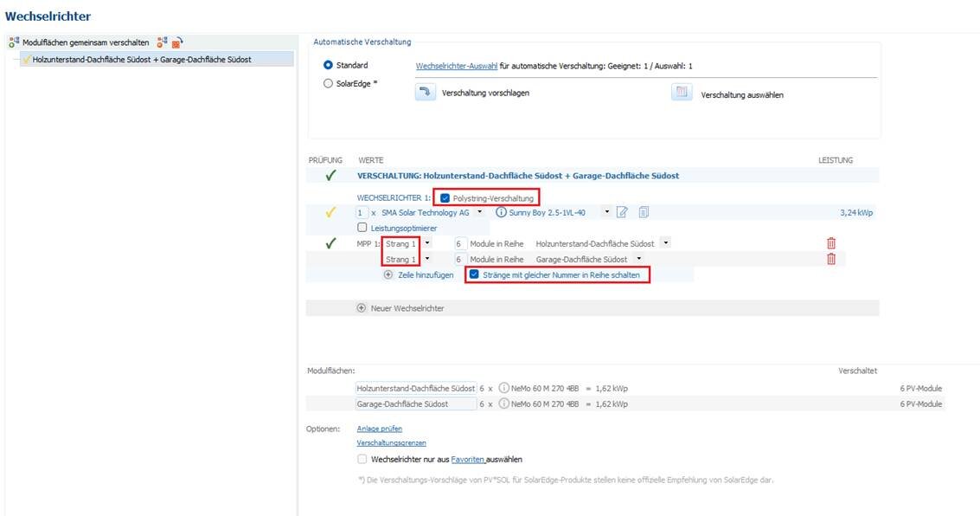Image resolution: width=980 pixels, height=516 pixels.
Task: Click the plus icon for Neuer Wechselrichter
Action: point(361,307)
